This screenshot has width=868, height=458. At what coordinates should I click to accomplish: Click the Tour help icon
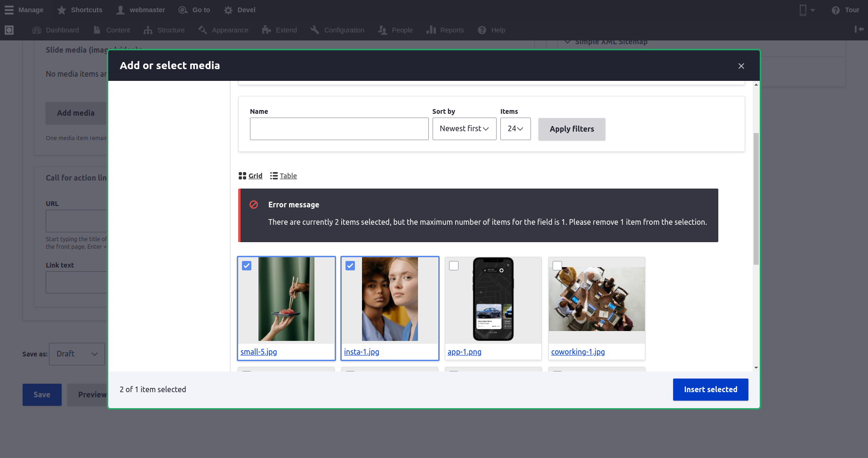pos(836,10)
